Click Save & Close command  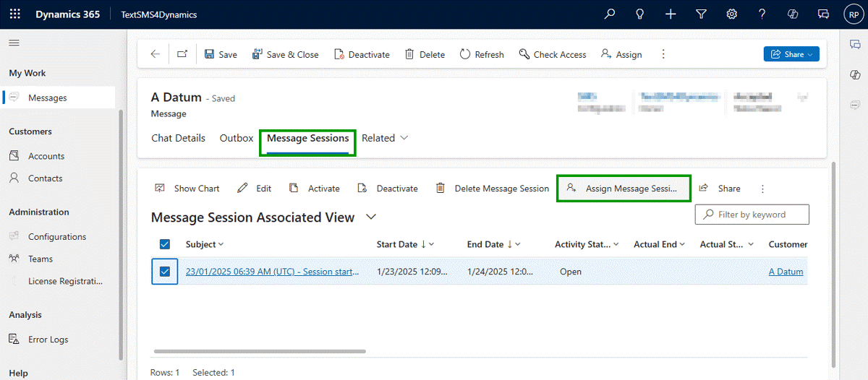tap(285, 54)
